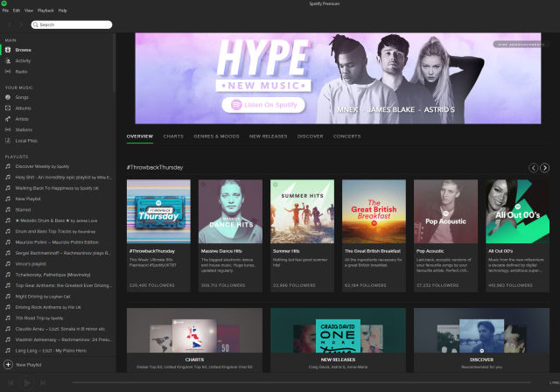Switch to the Genres & Moods tab
The image size is (560, 392).
(216, 136)
